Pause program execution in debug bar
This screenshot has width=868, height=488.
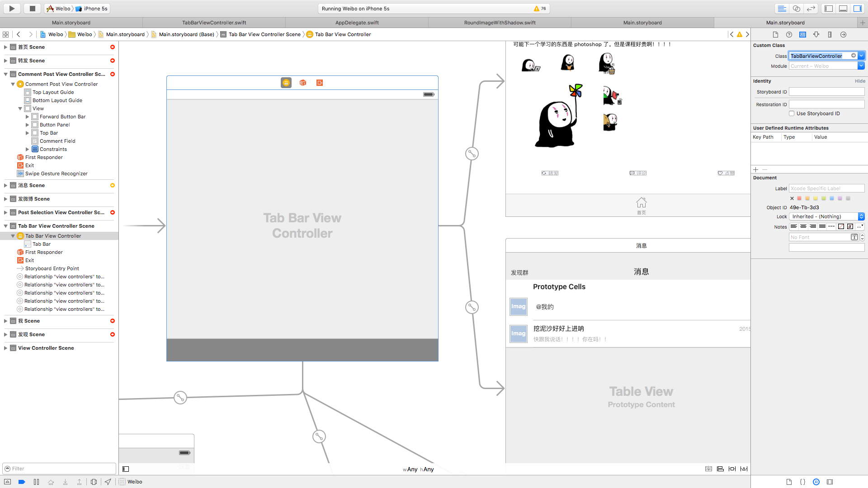coord(36,482)
